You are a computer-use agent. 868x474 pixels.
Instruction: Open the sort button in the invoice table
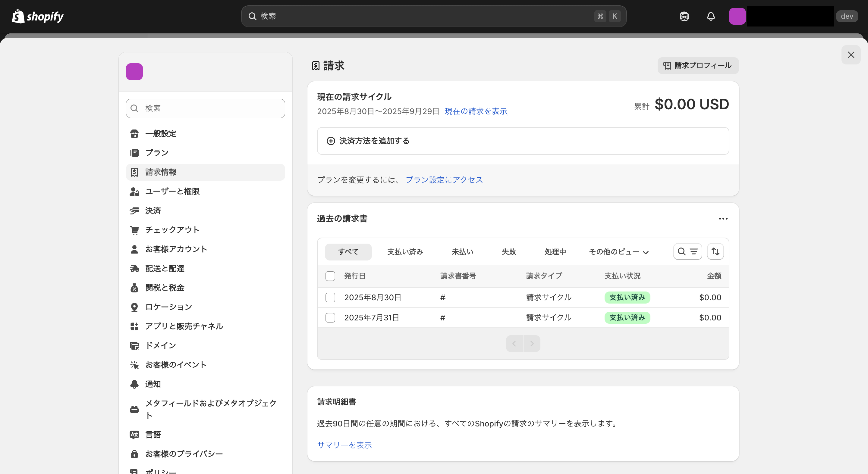click(715, 251)
